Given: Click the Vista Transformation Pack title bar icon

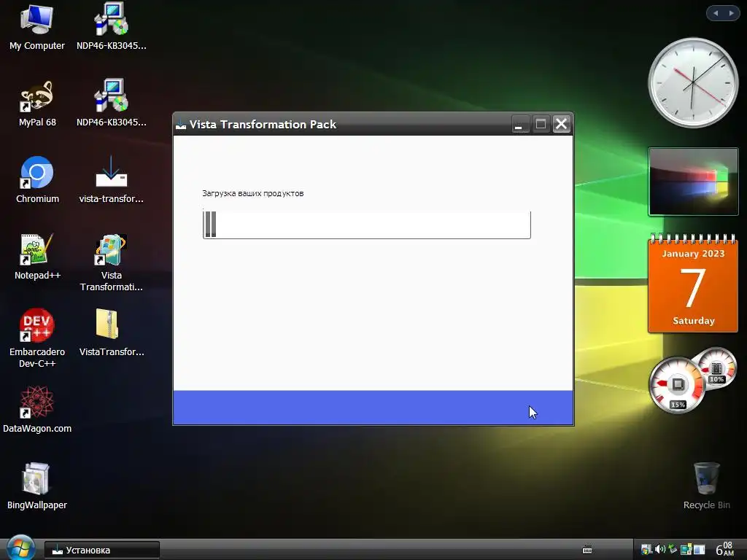Looking at the screenshot, I should click(181, 125).
